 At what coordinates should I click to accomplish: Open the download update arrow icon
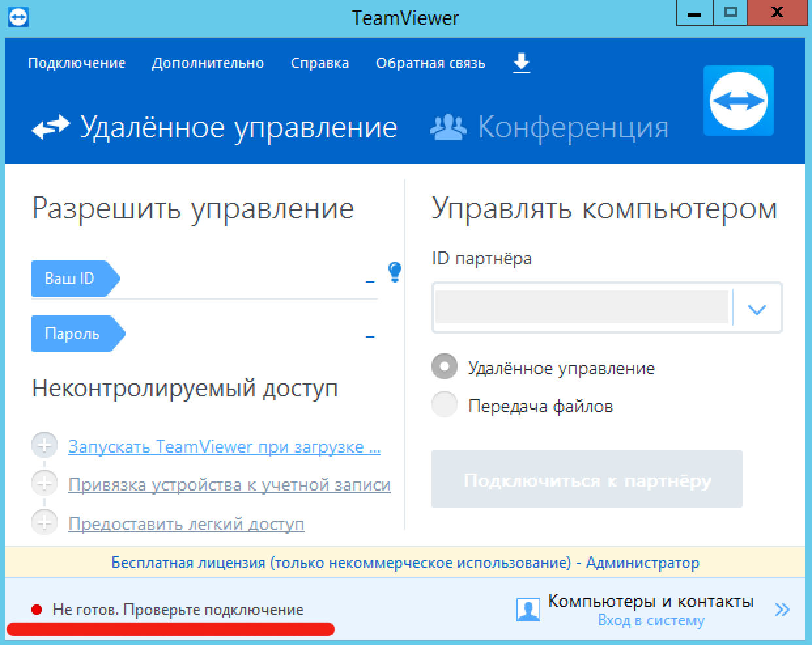click(x=521, y=63)
